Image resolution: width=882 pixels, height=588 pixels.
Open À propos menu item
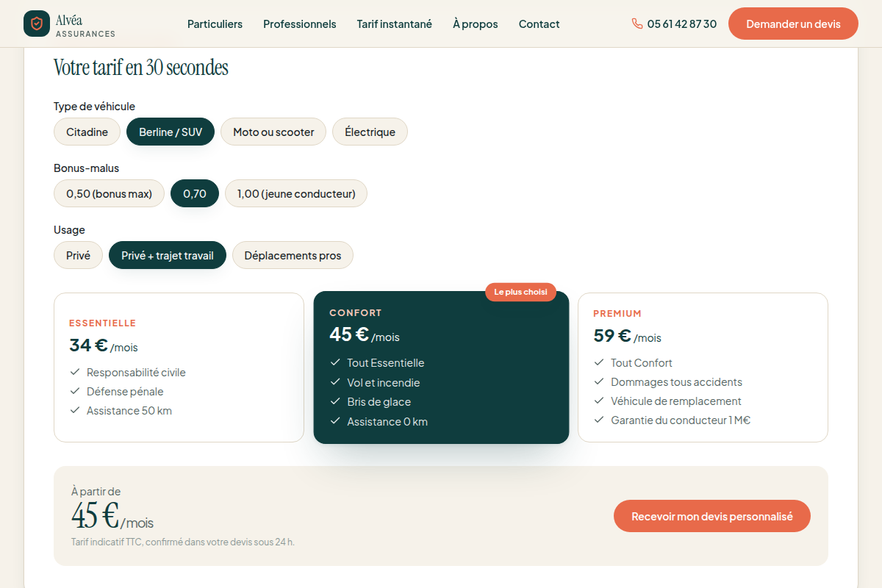[x=476, y=24]
